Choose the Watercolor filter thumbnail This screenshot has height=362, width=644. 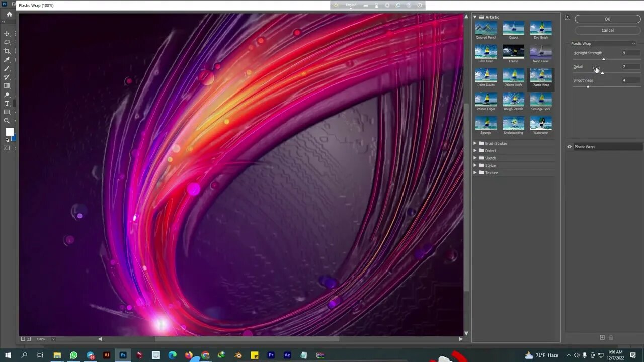coord(541,123)
